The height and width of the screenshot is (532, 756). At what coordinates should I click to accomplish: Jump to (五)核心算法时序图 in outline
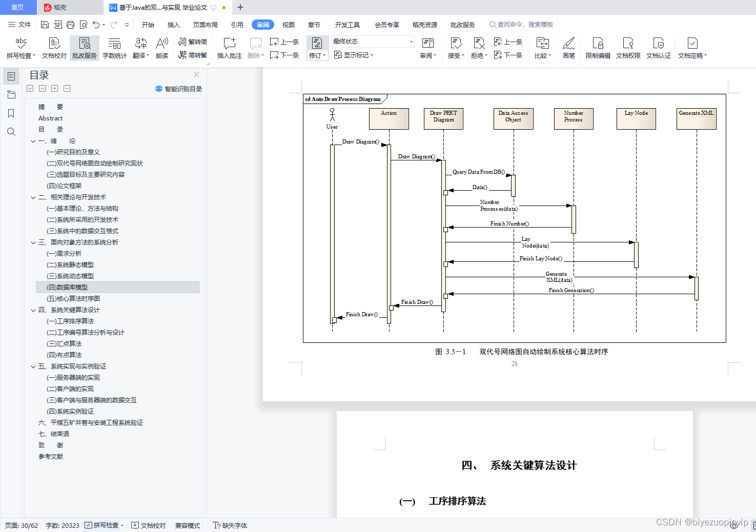click(73, 299)
